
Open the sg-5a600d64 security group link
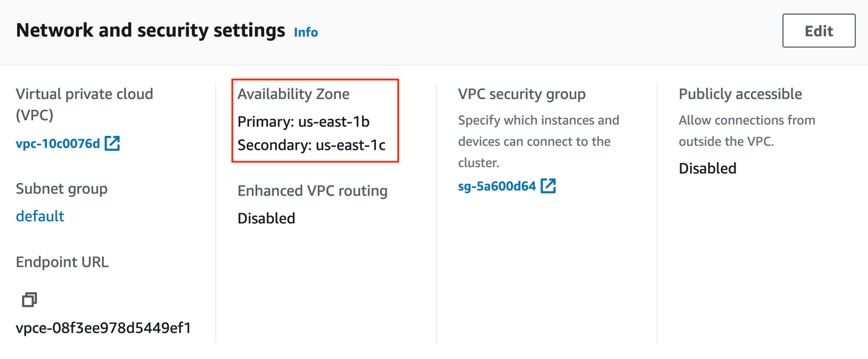(497, 186)
